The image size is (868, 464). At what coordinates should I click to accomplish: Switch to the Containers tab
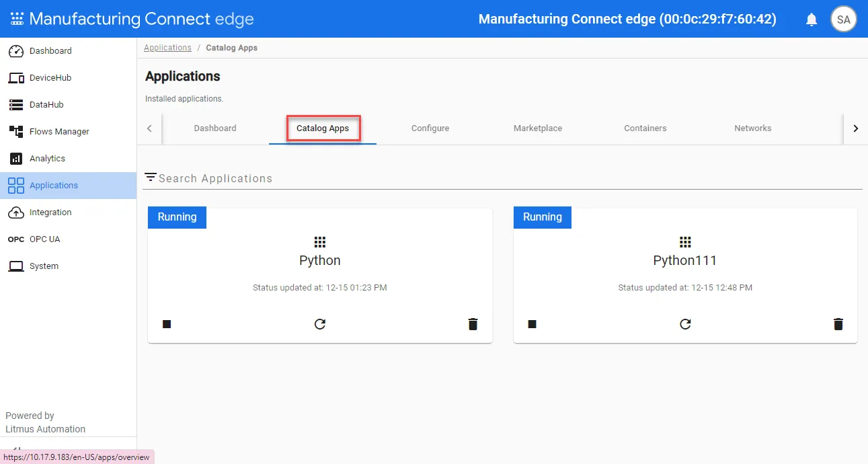pos(645,128)
